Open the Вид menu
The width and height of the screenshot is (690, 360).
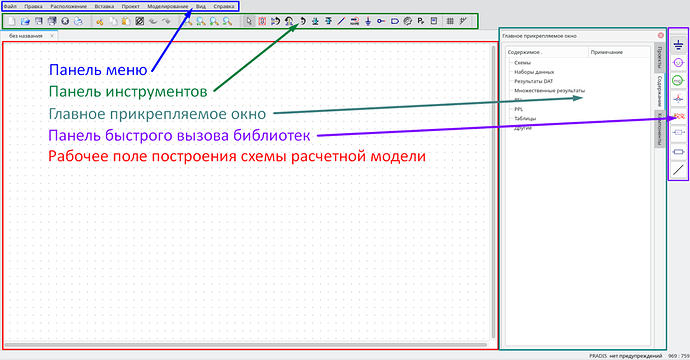click(201, 7)
